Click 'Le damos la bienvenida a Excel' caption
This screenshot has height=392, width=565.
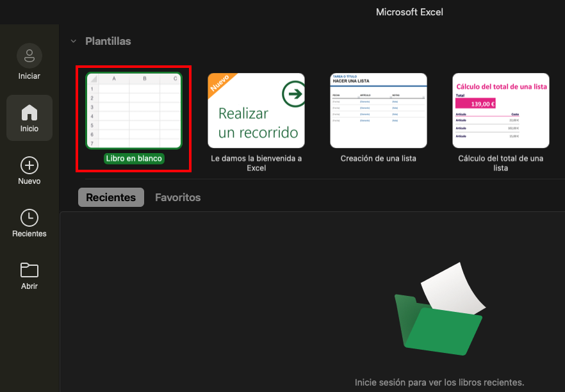(x=256, y=163)
